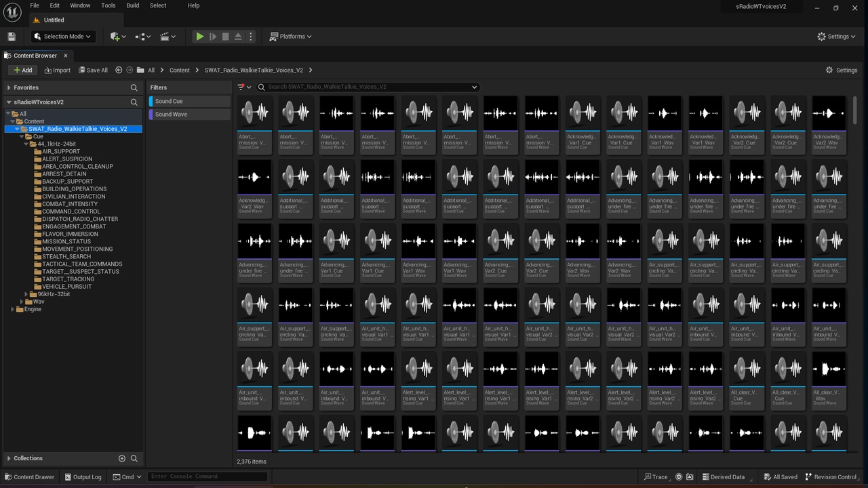Open the Selection Mode dropdown
This screenshot has height=488, width=868.
pos(62,37)
